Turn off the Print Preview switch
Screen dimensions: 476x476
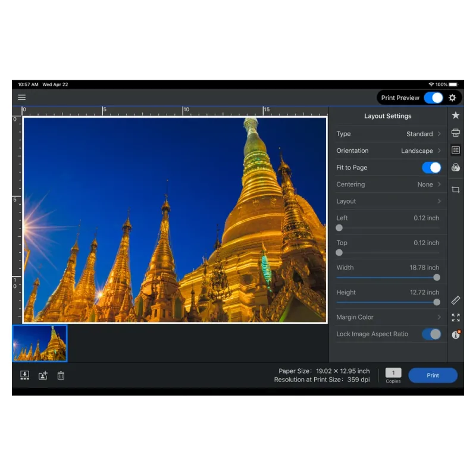point(433,98)
